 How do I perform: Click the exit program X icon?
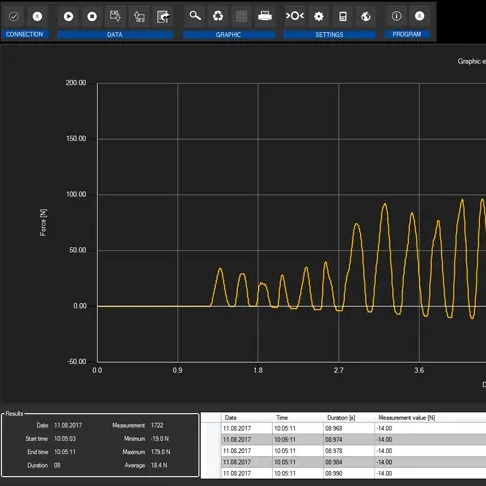point(420,16)
